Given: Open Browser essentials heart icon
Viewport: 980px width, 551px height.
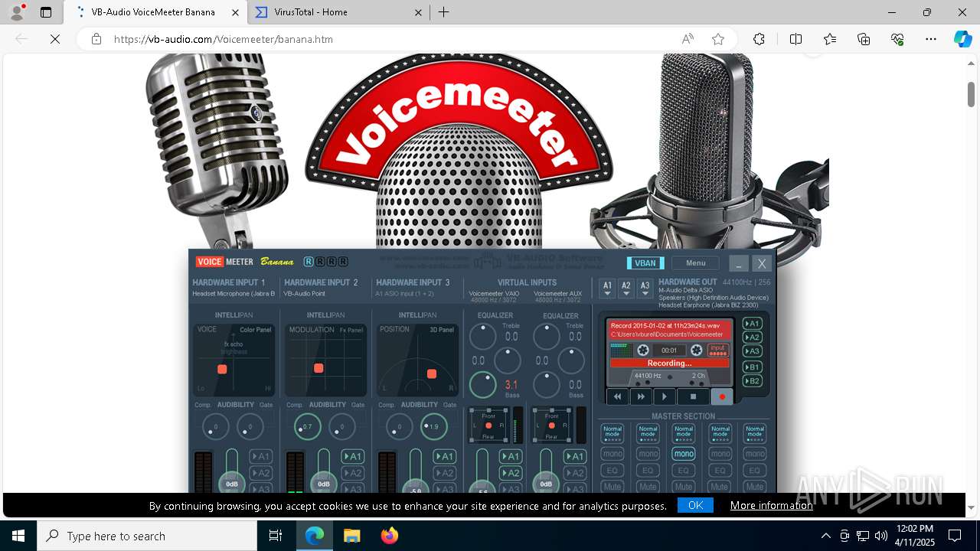Looking at the screenshot, I should tap(897, 39).
